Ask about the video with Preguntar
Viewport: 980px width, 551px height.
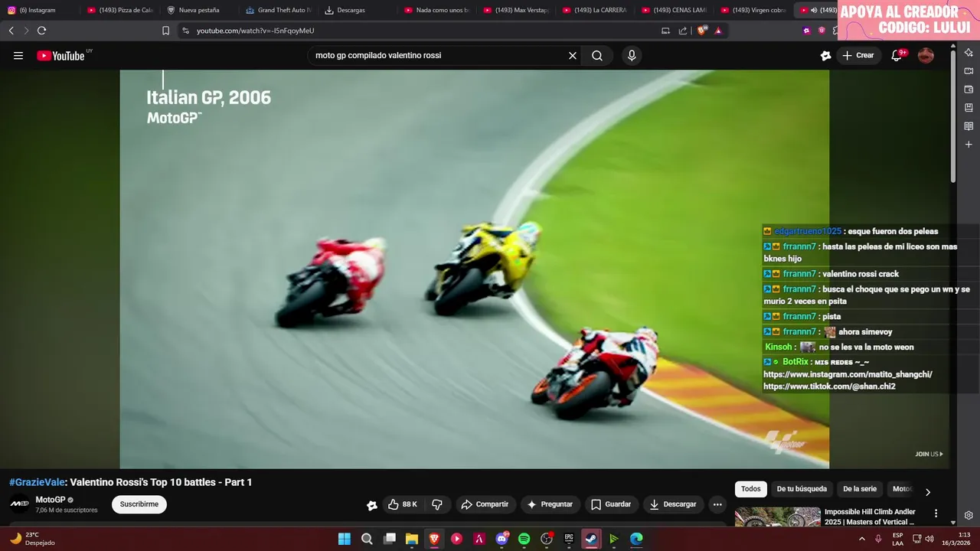pyautogui.click(x=550, y=504)
